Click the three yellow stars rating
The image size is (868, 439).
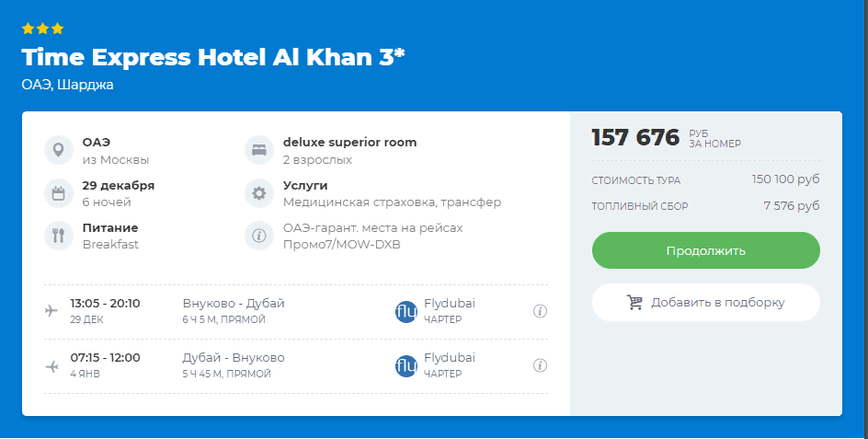42,29
